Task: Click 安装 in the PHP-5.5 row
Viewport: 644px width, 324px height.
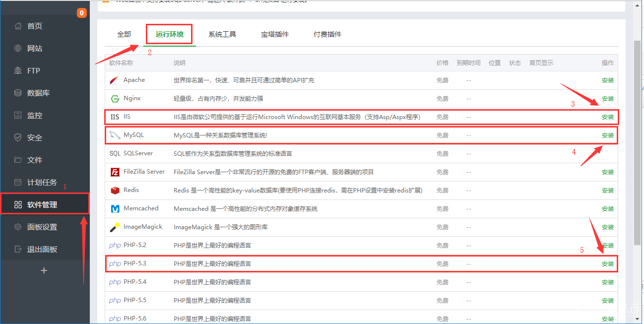Action: coord(608,301)
